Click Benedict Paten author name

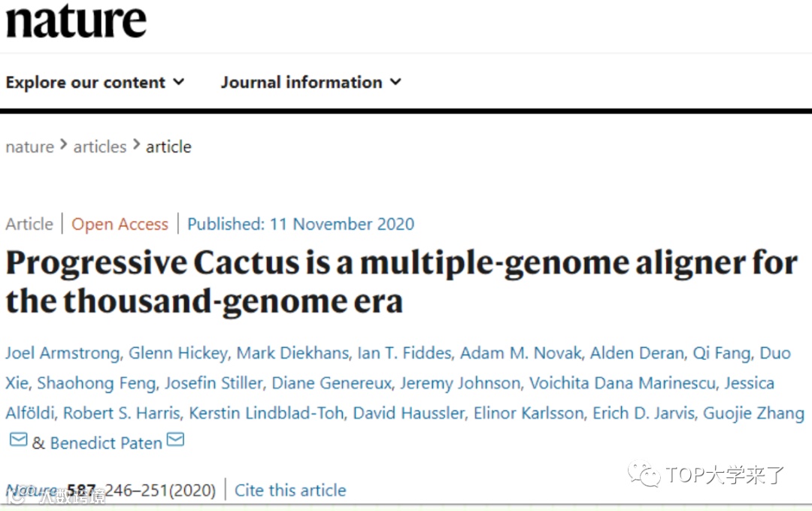click(x=106, y=443)
